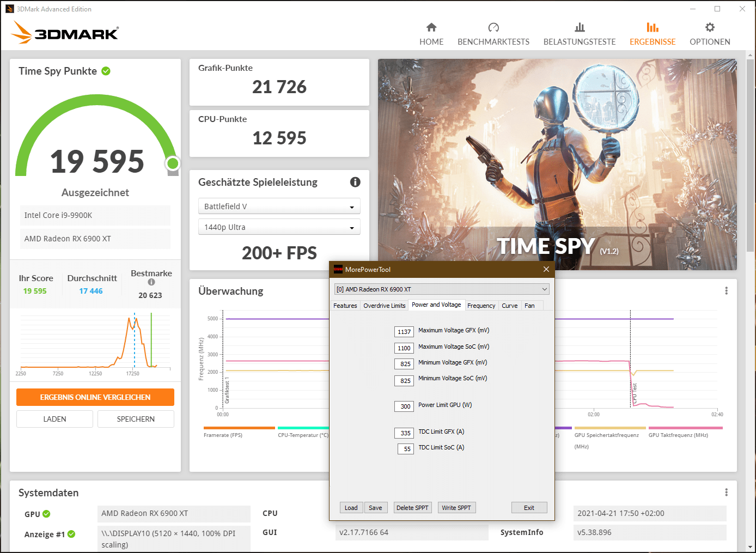Click Maximum Voltage GFX input field

coord(404,332)
